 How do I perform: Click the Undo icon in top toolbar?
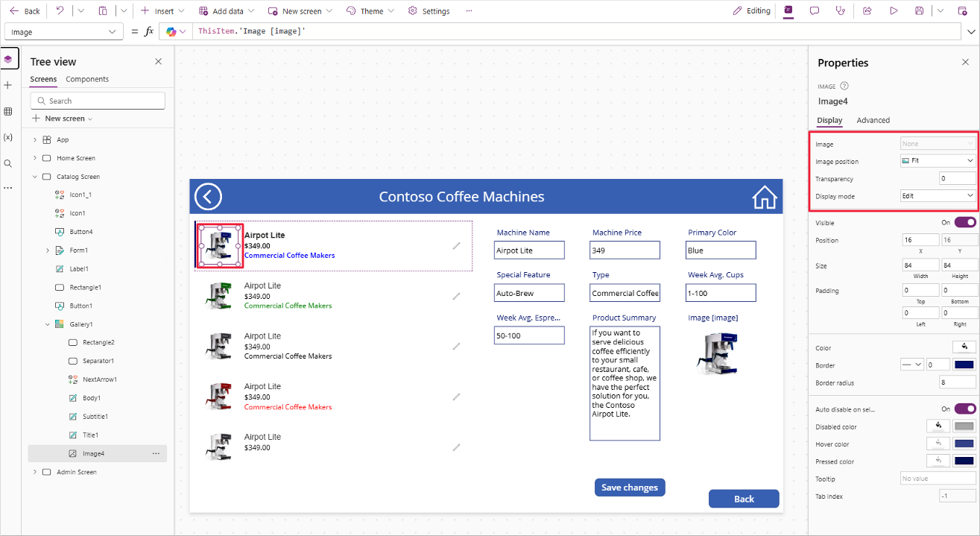pos(60,11)
